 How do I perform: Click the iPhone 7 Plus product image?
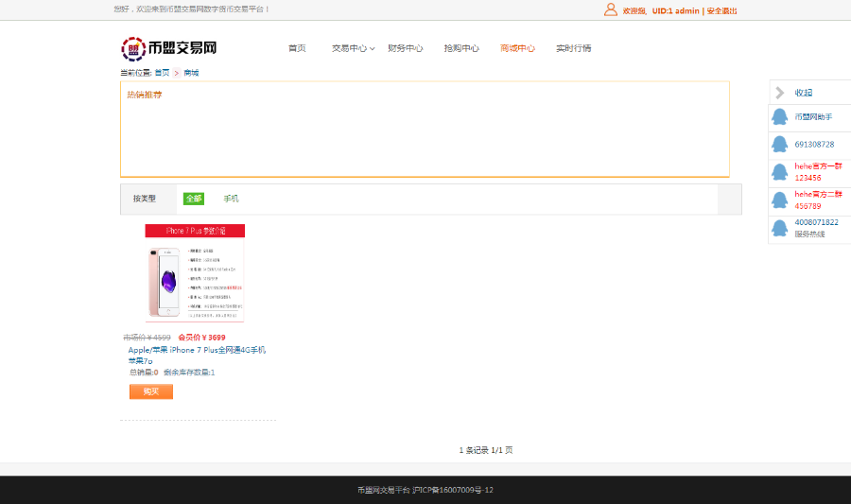click(x=195, y=274)
